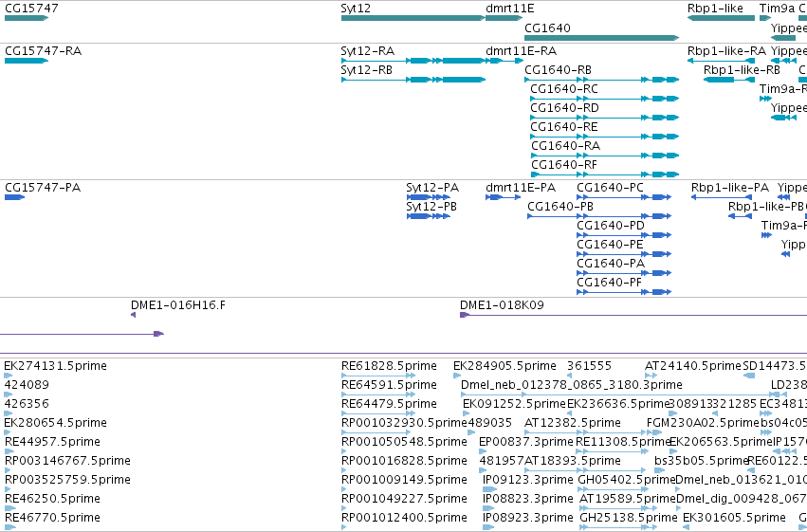The width and height of the screenshot is (807, 532).
Task: Click EST RP001032930.5prime
Action: (404, 423)
